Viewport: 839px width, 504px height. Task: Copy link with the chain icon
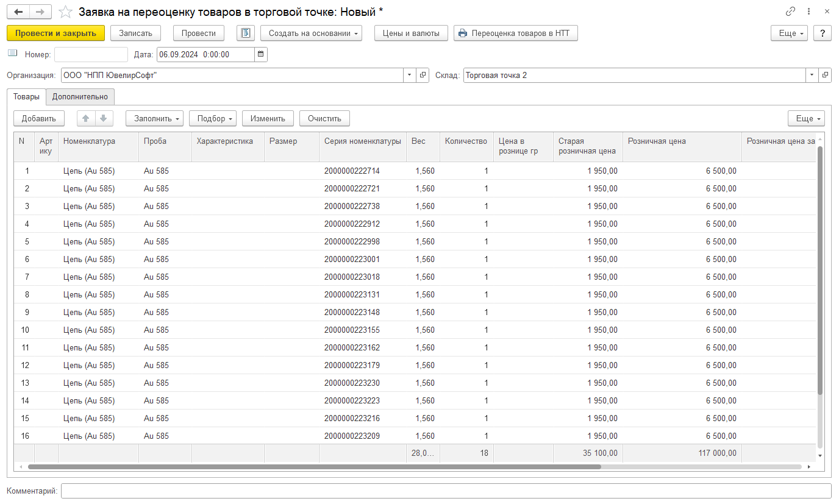click(791, 12)
